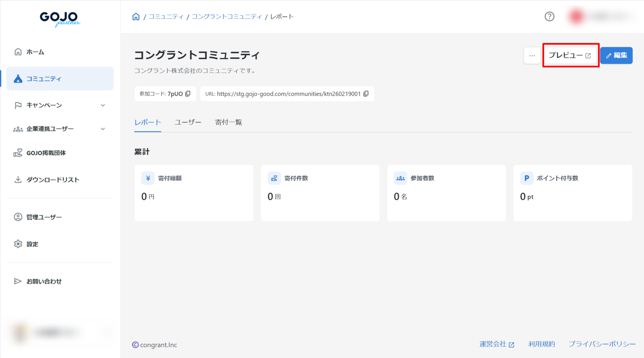Click the GOJO partner logo
The image size is (644, 358).
pos(60,19)
